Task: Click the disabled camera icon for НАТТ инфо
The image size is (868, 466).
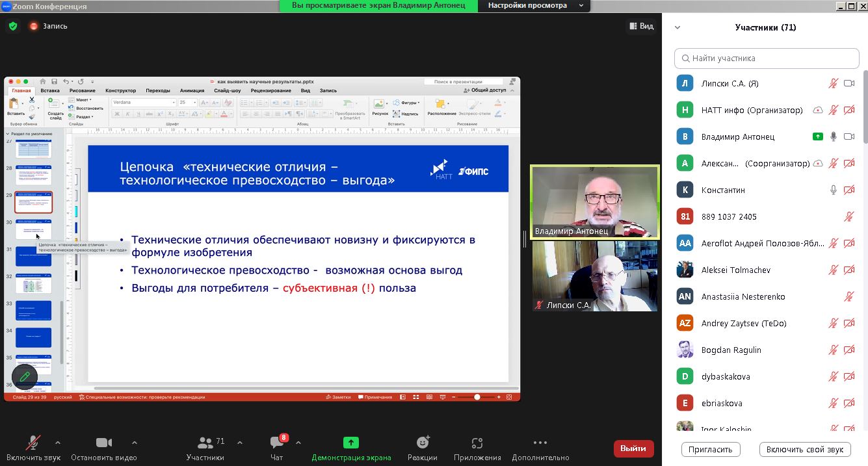Action: (x=848, y=110)
